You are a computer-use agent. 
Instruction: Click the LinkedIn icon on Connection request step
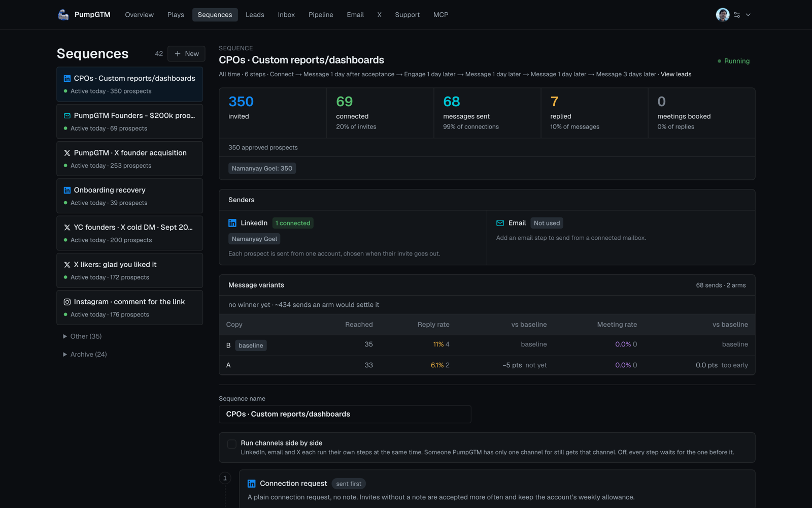251,484
